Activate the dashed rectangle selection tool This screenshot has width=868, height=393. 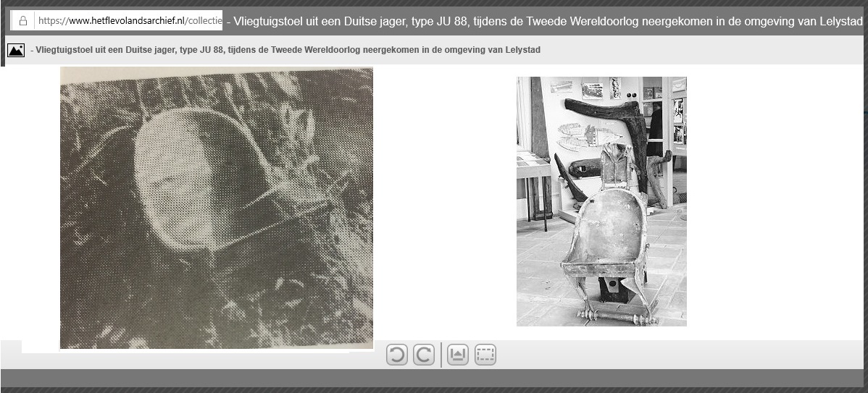coord(485,355)
